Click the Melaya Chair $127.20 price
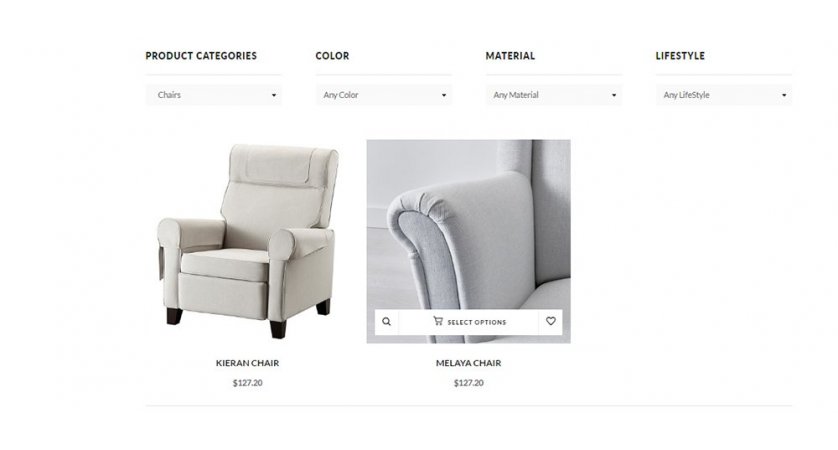Image resolution: width=838 pixels, height=450 pixels. (469, 383)
